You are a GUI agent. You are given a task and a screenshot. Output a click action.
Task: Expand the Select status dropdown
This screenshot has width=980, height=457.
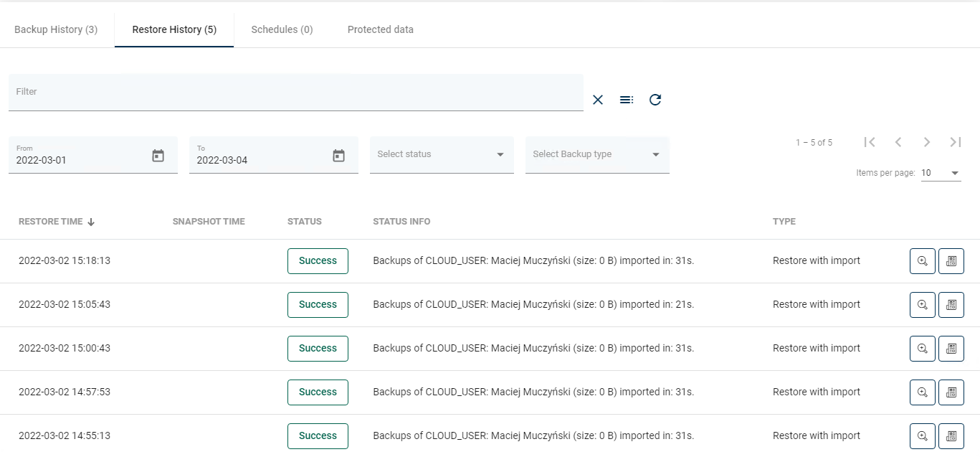(x=442, y=154)
